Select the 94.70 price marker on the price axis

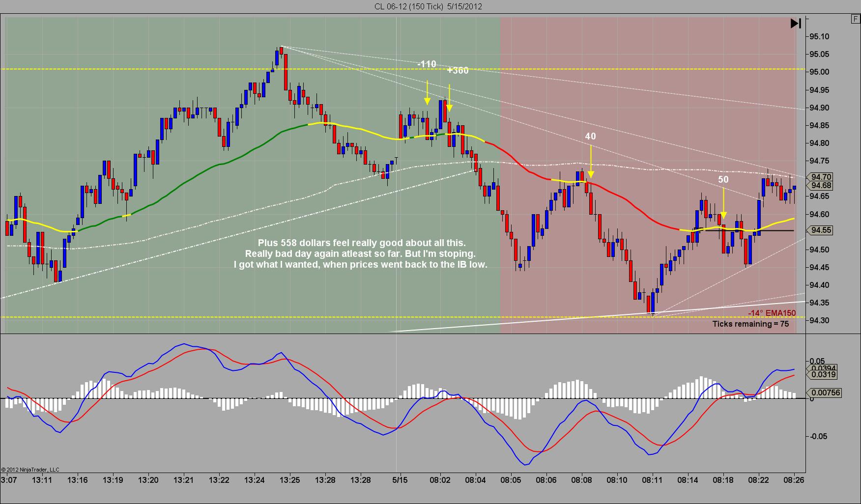[x=821, y=177]
